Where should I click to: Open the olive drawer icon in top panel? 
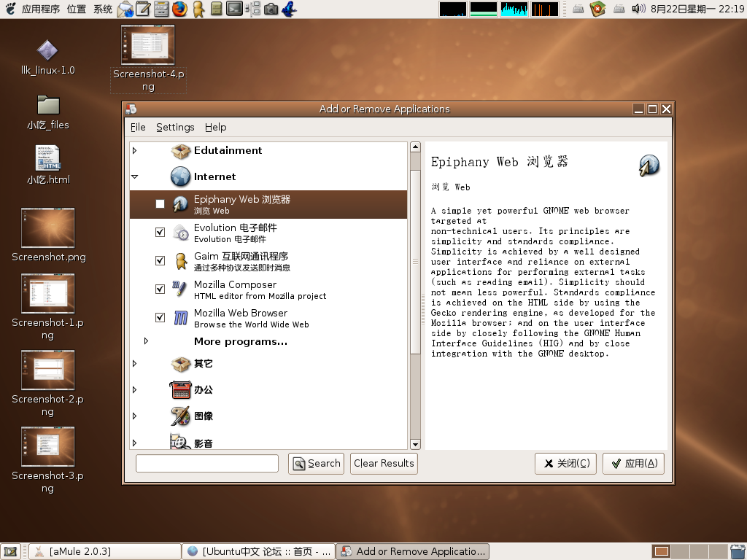[x=216, y=9]
